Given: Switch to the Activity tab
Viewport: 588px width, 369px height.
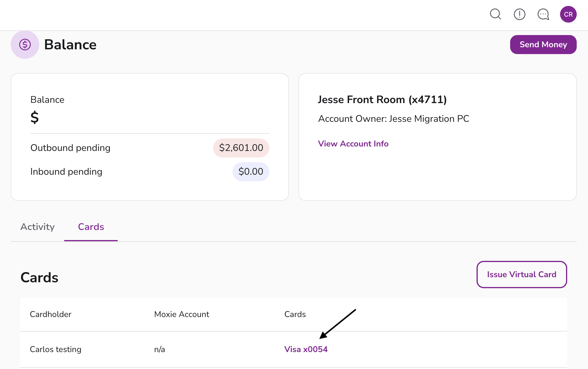Looking at the screenshot, I should pyautogui.click(x=37, y=227).
